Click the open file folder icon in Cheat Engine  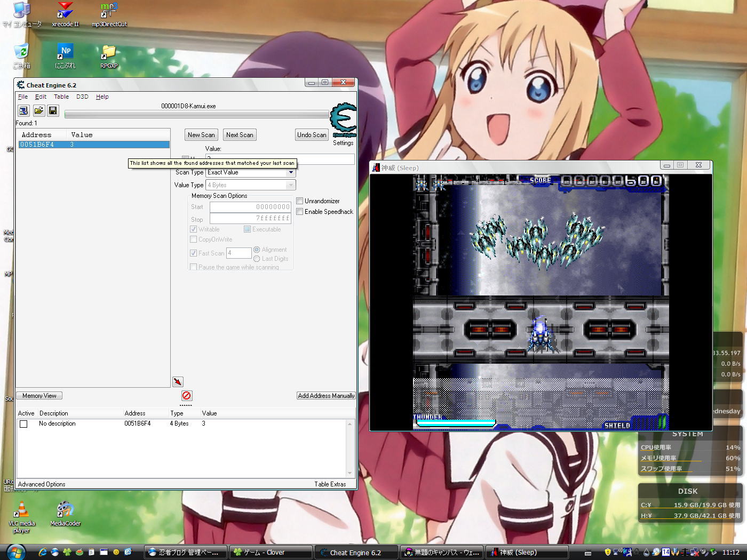[x=38, y=110]
